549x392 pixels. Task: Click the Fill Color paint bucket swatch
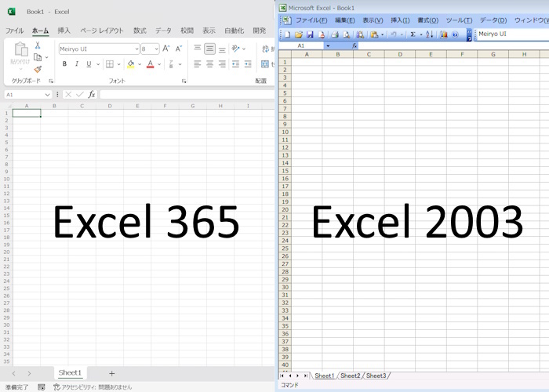tap(131, 64)
